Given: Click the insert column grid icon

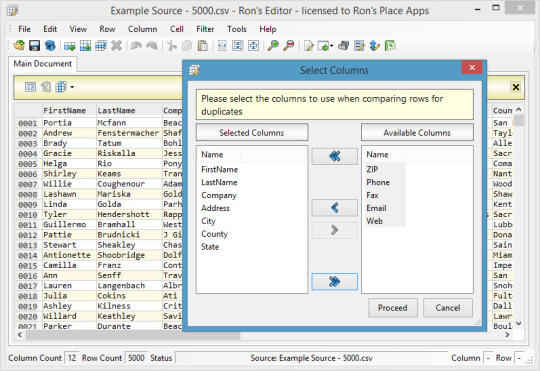Looking at the screenshot, I should coord(85,45).
